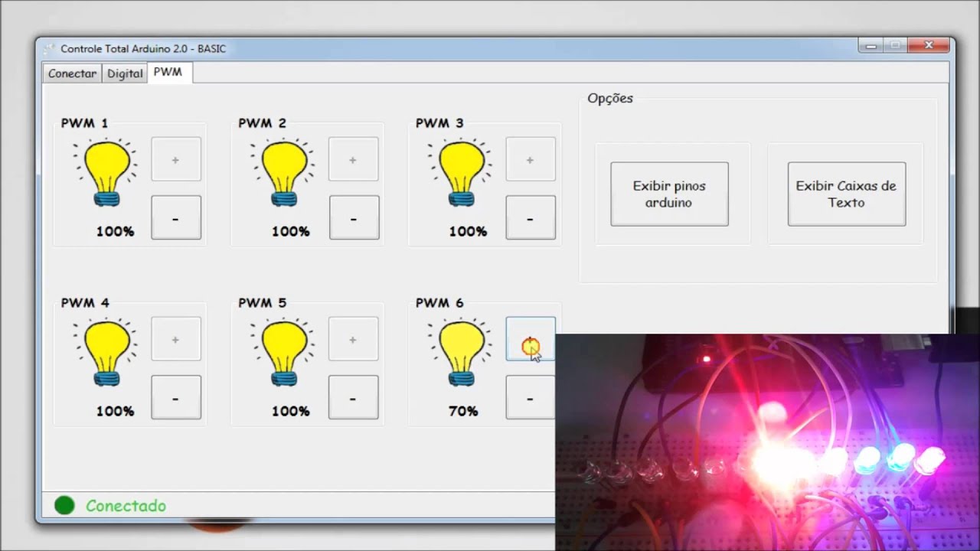Click the PWM 1 label
The height and width of the screenshot is (551, 980).
[84, 122]
